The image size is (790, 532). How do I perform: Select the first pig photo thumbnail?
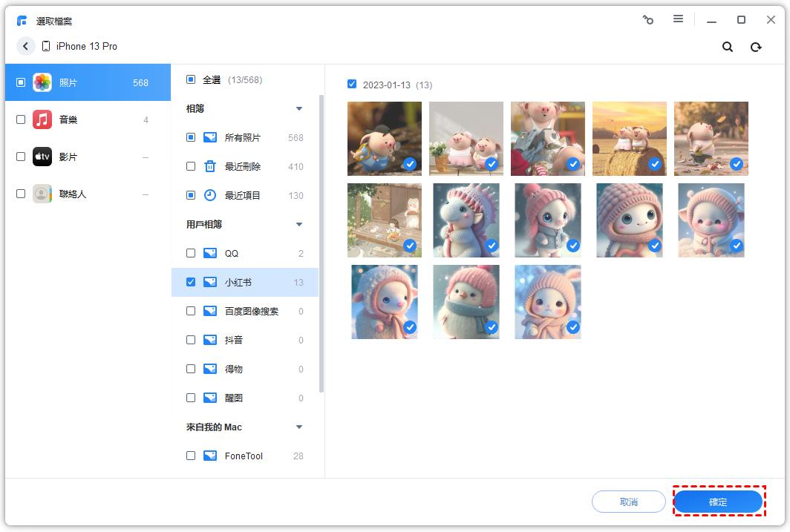[x=384, y=138]
